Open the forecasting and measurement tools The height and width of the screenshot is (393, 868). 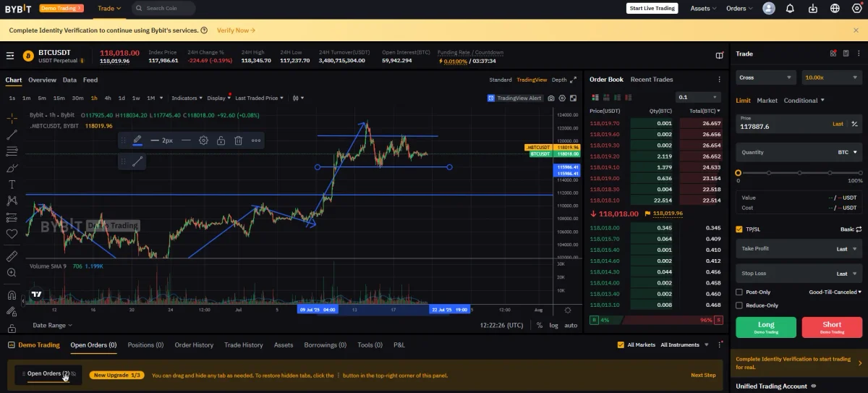(12, 217)
